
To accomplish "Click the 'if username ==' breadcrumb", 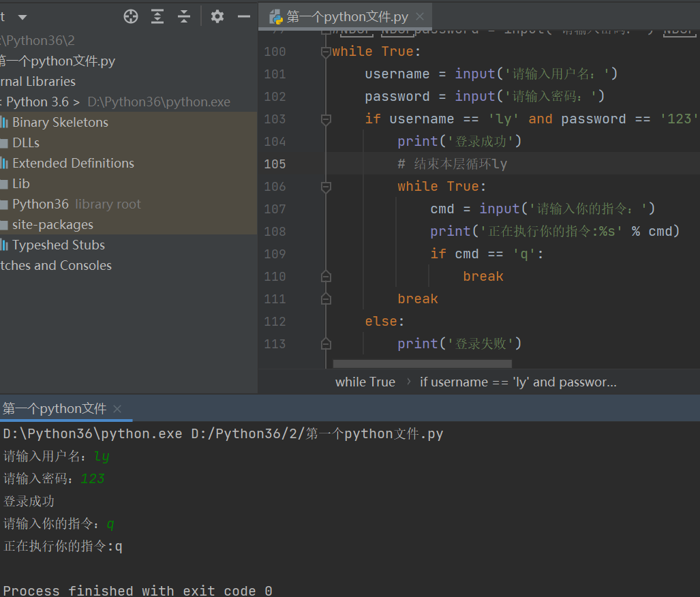I will (x=518, y=382).
